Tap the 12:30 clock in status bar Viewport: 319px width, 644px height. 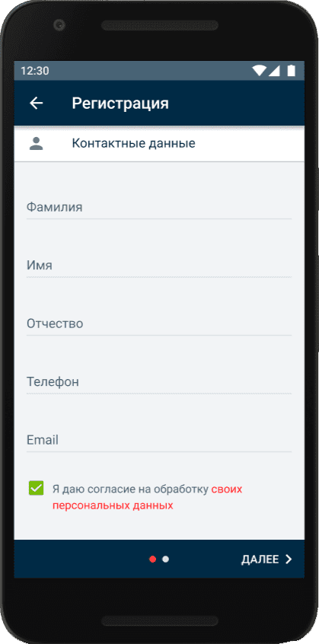[x=35, y=71]
